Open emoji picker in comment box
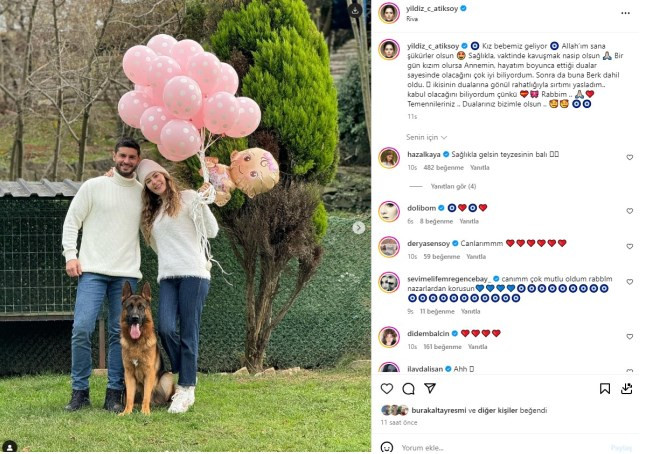 point(387,447)
